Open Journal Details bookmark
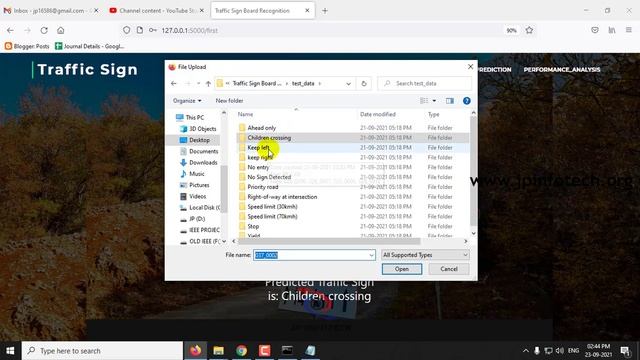640x360 pixels. click(89, 46)
